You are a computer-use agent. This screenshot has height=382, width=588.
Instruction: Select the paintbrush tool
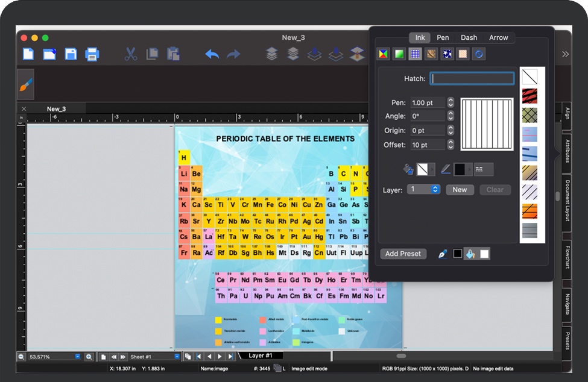[x=25, y=84]
